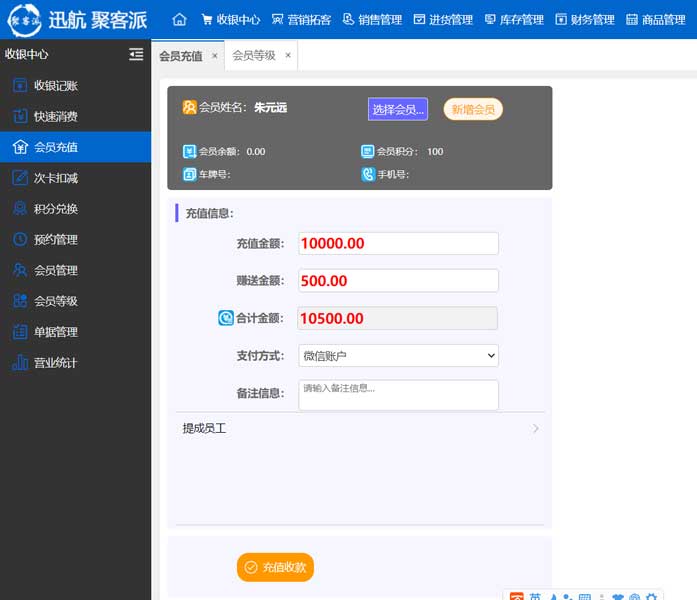This screenshot has height=600, width=697.
Task: Click the 收银记账 sidebar icon
Action: pos(20,85)
